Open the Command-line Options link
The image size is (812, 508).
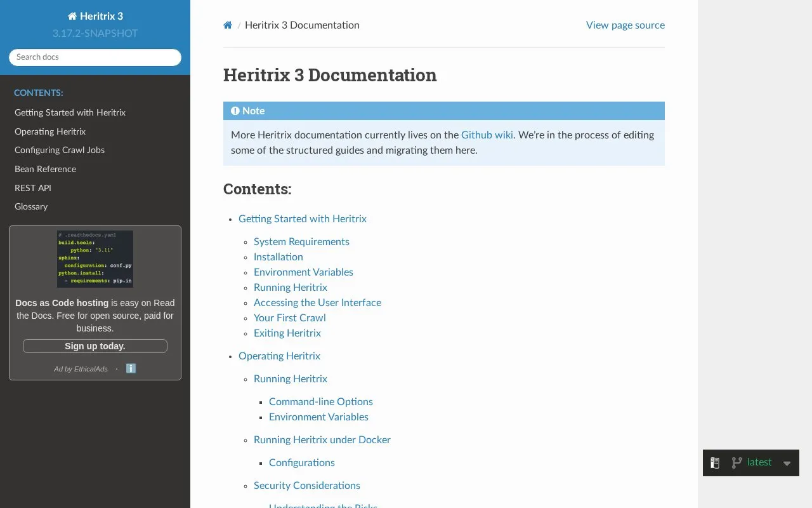coord(321,401)
